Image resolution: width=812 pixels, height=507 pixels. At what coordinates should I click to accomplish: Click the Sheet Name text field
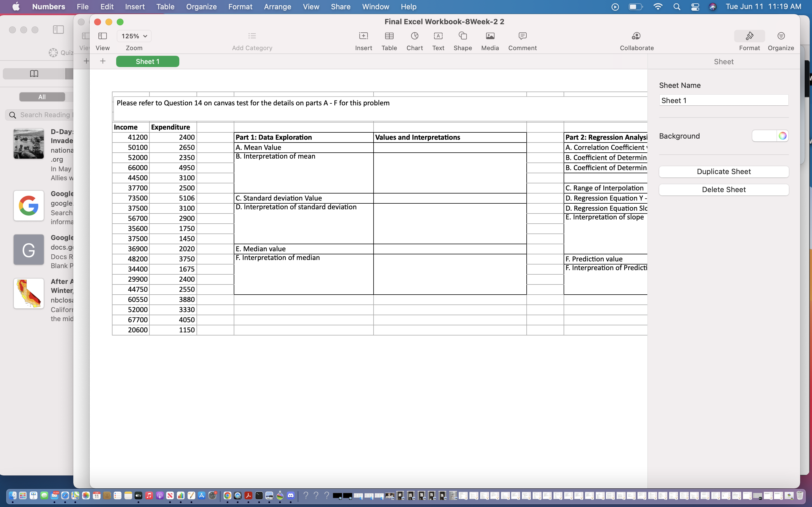pyautogui.click(x=723, y=100)
